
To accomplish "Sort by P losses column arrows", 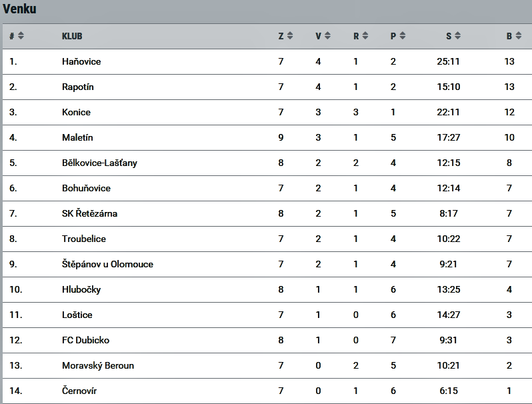I will coord(403,35).
